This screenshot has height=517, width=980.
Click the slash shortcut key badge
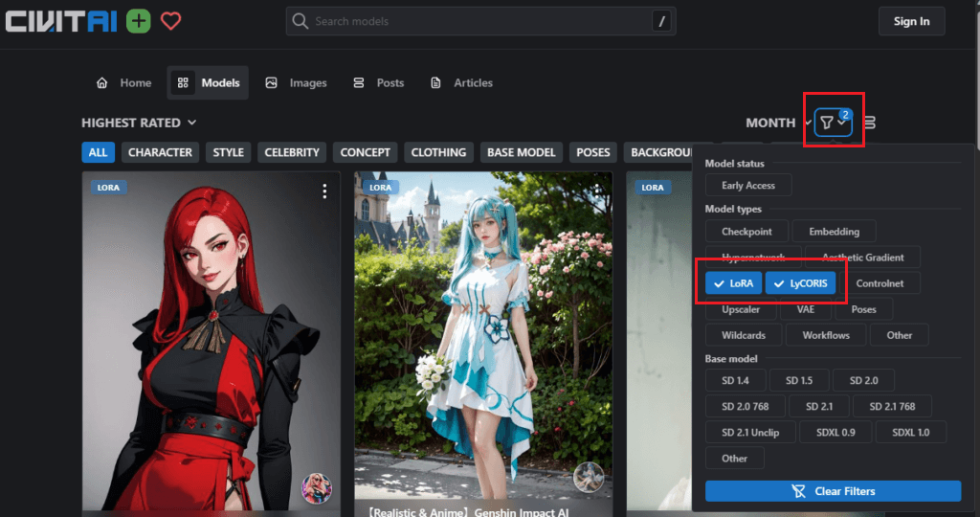pos(661,21)
